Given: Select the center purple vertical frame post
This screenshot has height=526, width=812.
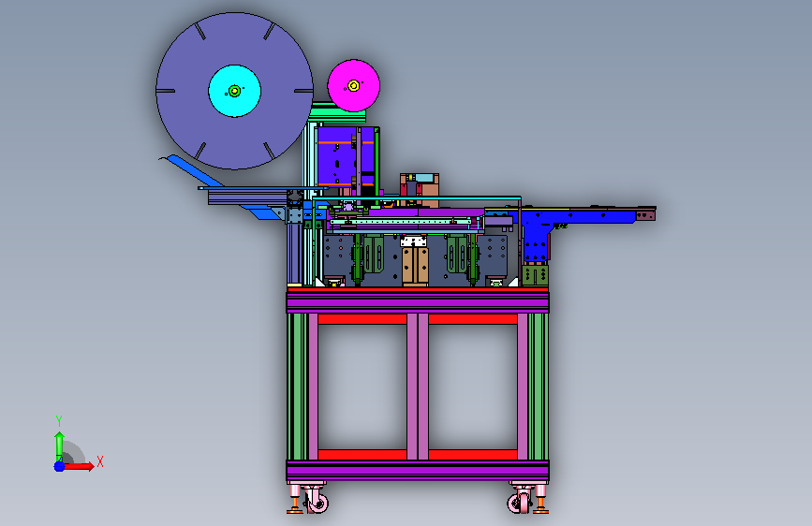Looking at the screenshot, I should click(x=418, y=387).
